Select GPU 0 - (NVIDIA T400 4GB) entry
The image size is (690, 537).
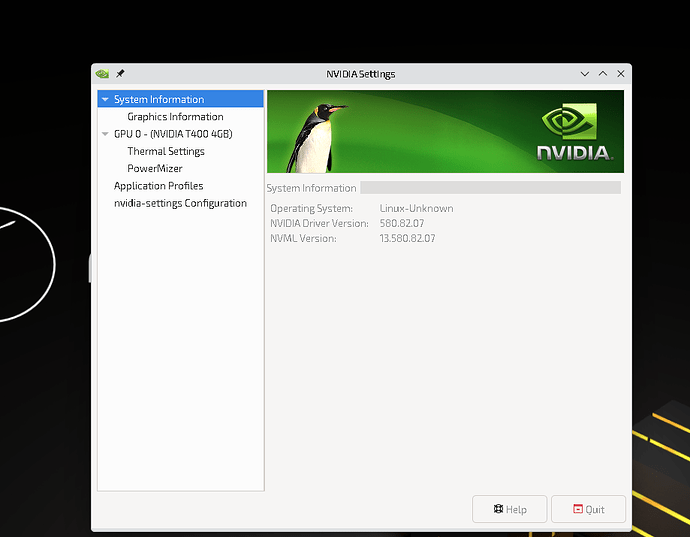coord(173,134)
